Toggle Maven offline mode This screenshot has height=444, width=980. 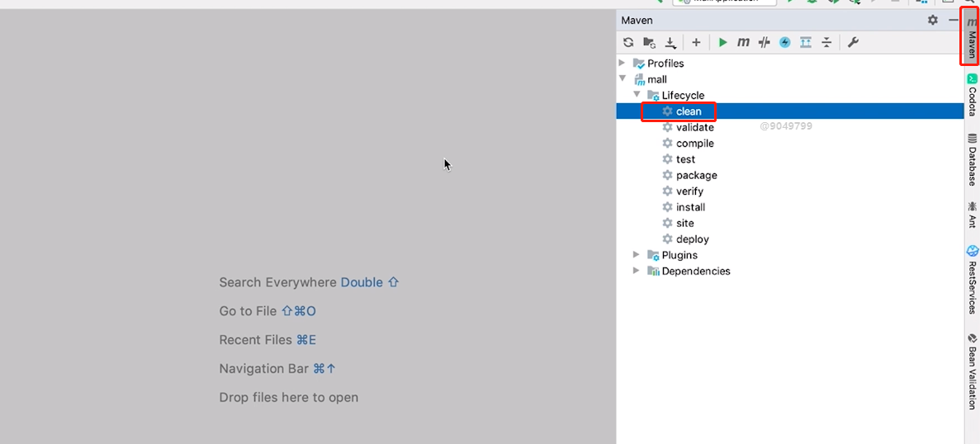click(x=764, y=42)
